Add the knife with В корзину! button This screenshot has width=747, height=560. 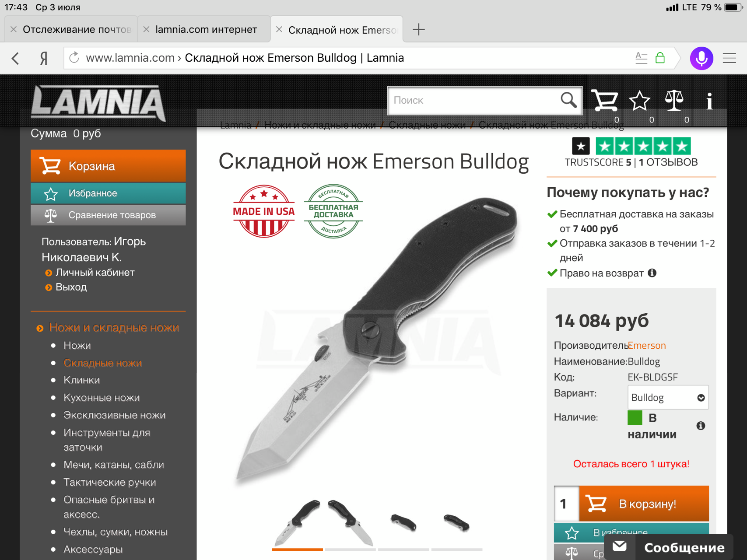(644, 504)
